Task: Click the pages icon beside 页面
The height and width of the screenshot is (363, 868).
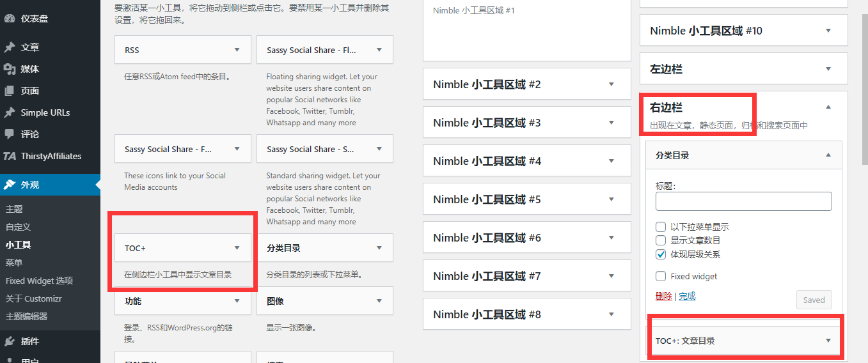Action: coord(10,91)
